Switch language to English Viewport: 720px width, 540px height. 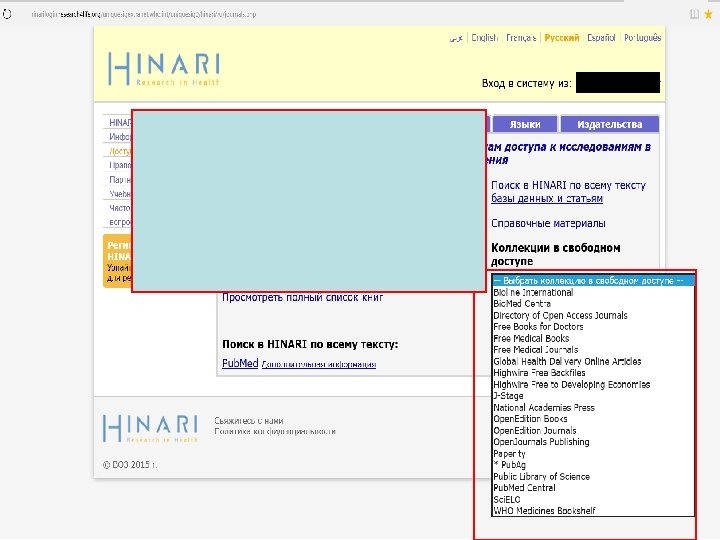(484, 38)
